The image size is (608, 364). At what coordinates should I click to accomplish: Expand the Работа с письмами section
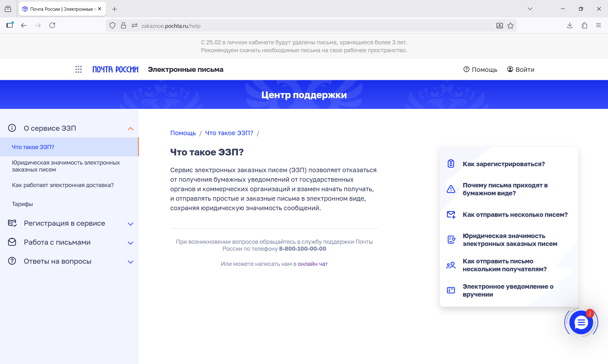pos(130,243)
